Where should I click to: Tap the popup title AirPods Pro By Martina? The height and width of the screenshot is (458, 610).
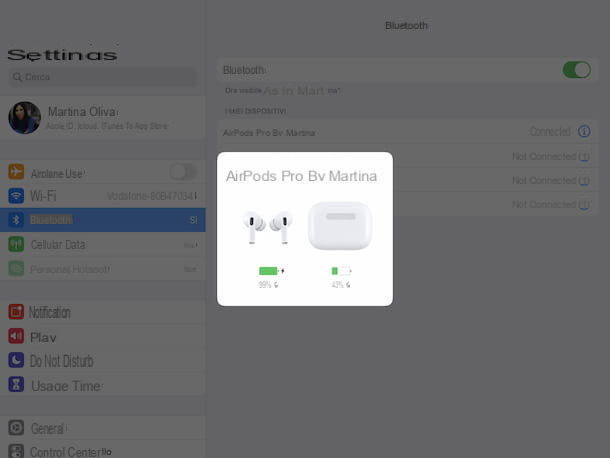[x=301, y=176]
